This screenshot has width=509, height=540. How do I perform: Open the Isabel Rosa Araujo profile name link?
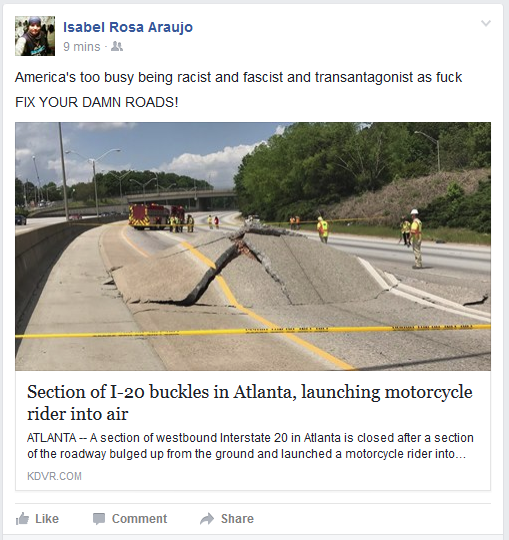pyautogui.click(x=128, y=27)
